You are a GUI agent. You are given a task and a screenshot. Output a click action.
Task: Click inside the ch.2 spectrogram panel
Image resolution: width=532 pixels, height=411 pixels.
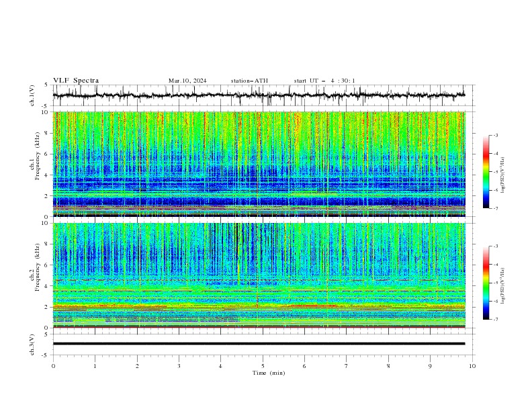tap(259, 275)
